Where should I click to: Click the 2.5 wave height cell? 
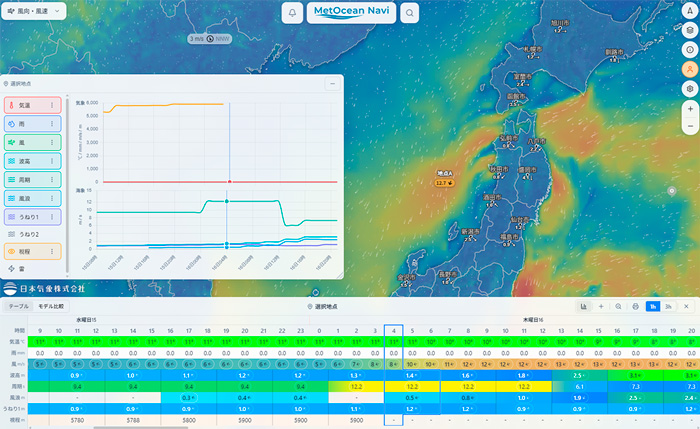pos(579,375)
